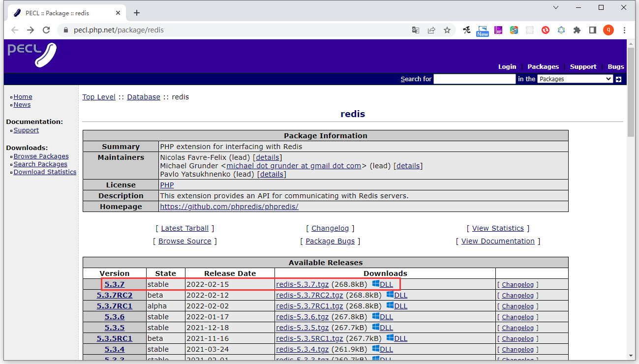Open the browser extensions puzzle icon
639x364 pixels.
577,30
